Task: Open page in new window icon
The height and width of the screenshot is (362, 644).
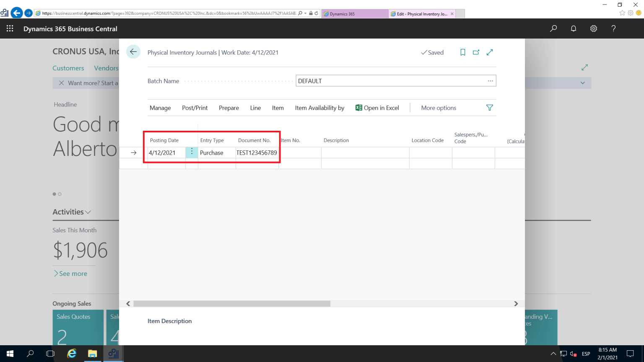Action: click(476, 52)
